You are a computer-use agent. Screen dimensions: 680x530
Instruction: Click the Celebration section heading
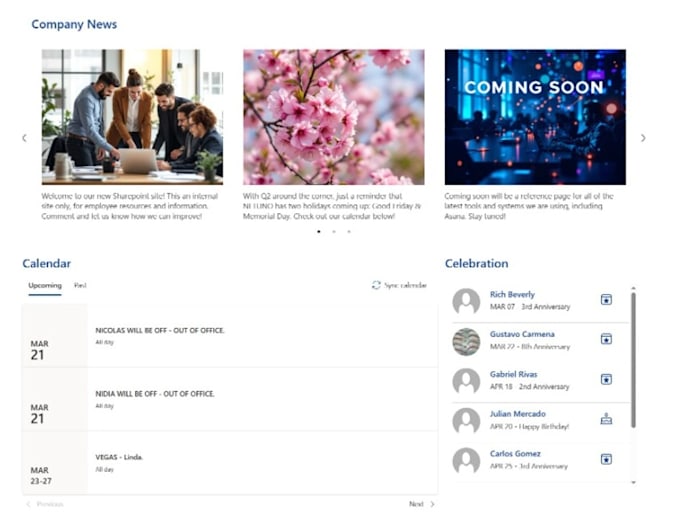pos(477,263)
